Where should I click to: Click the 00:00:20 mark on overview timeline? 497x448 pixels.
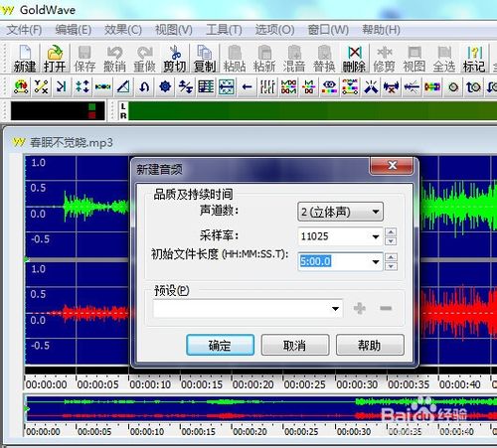[x=249, y=432]
